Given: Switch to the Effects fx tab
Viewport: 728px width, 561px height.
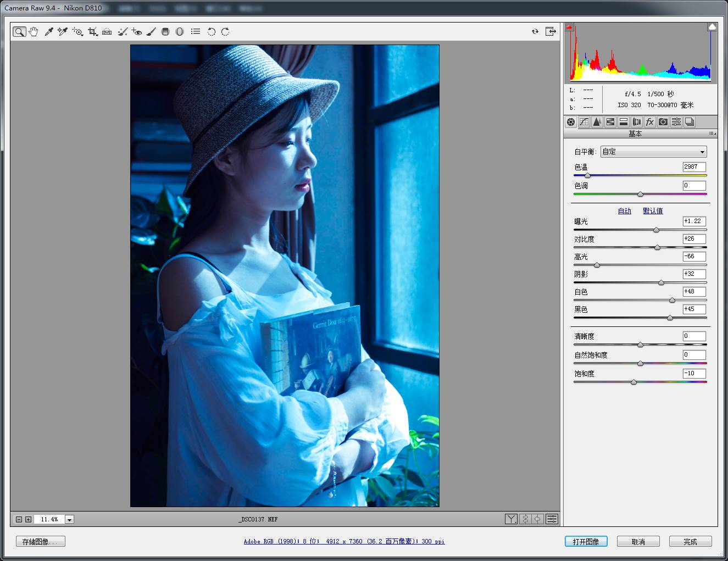Looking at the screenshot, I should tap(650, 122).
